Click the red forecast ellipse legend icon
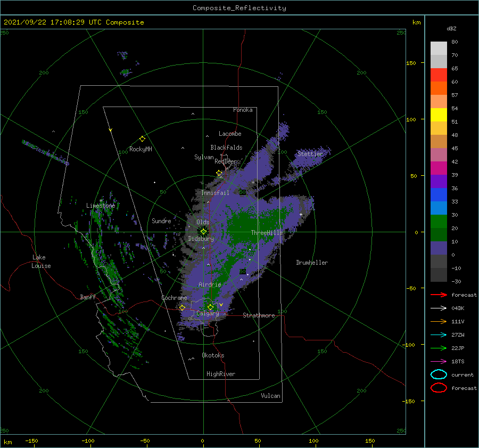 439,388
